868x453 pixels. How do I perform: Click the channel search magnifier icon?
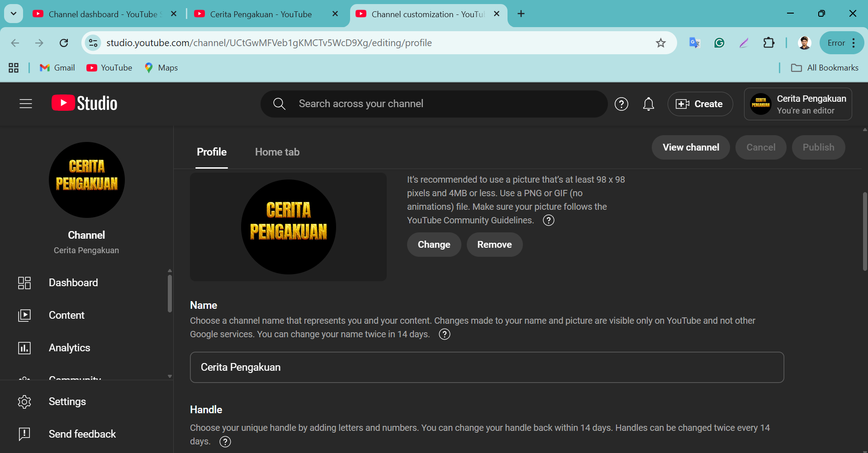click(x=279, y=104)
